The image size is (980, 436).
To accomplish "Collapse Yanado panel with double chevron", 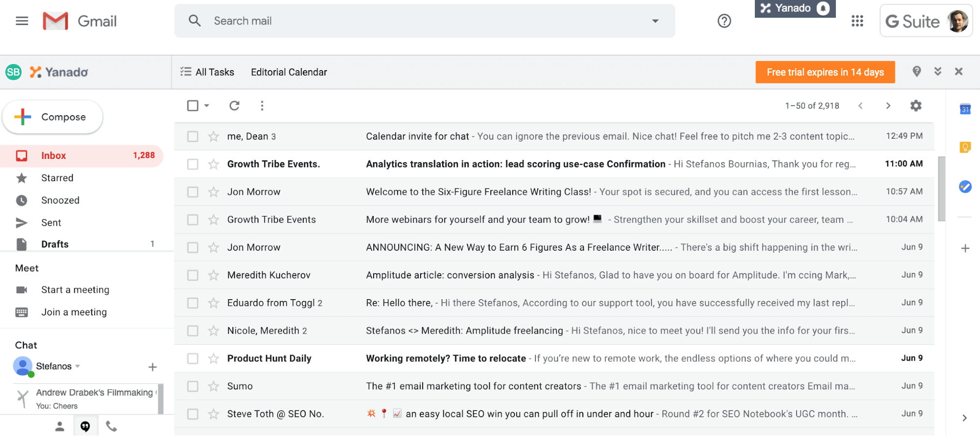I will pyautogui.click(x=938, y=72).
